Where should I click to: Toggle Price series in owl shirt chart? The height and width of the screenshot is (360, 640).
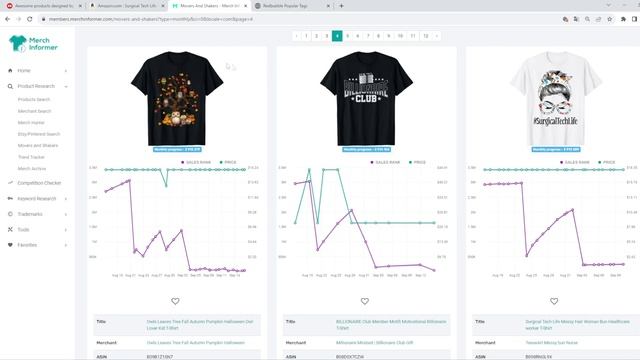pos(228,162)
